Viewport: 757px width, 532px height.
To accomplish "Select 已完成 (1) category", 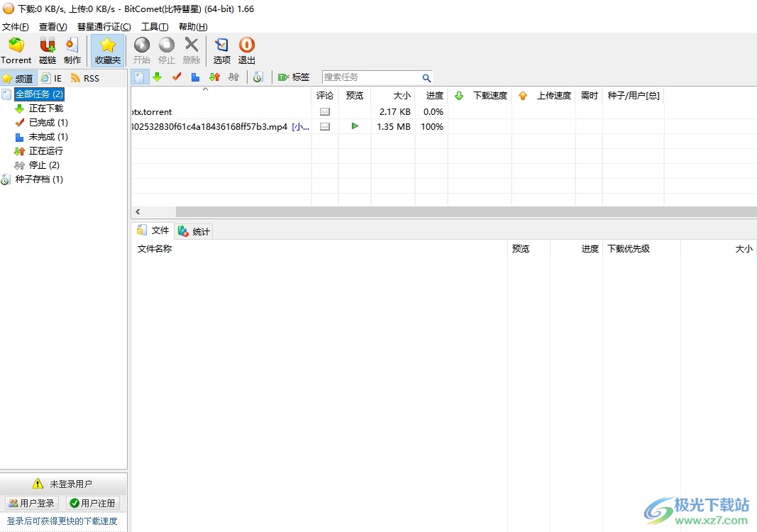I will point(48,123).
